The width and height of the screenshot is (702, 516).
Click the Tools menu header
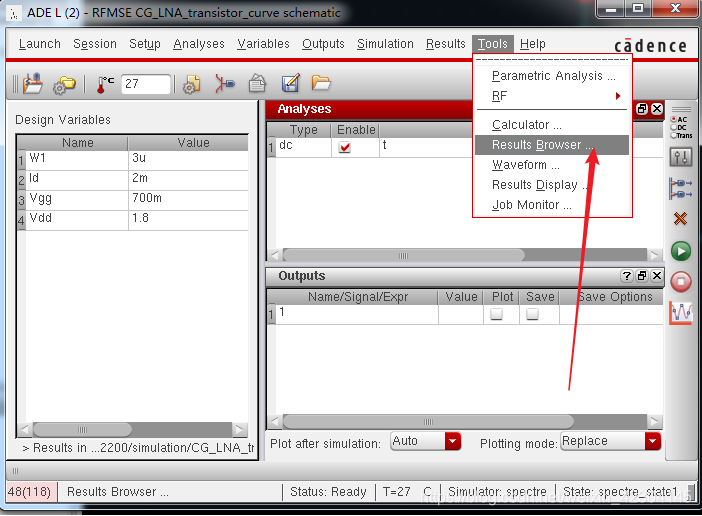point(492,44)
